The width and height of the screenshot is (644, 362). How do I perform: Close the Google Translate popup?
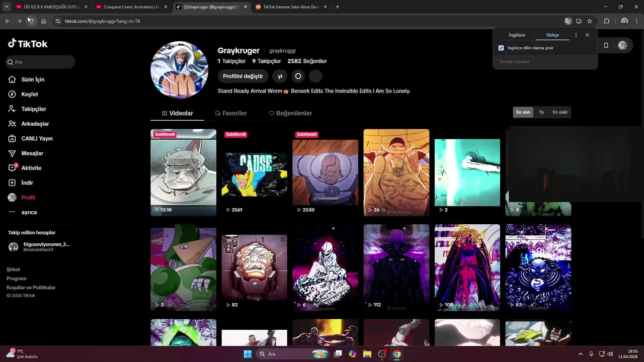(587, 35)
